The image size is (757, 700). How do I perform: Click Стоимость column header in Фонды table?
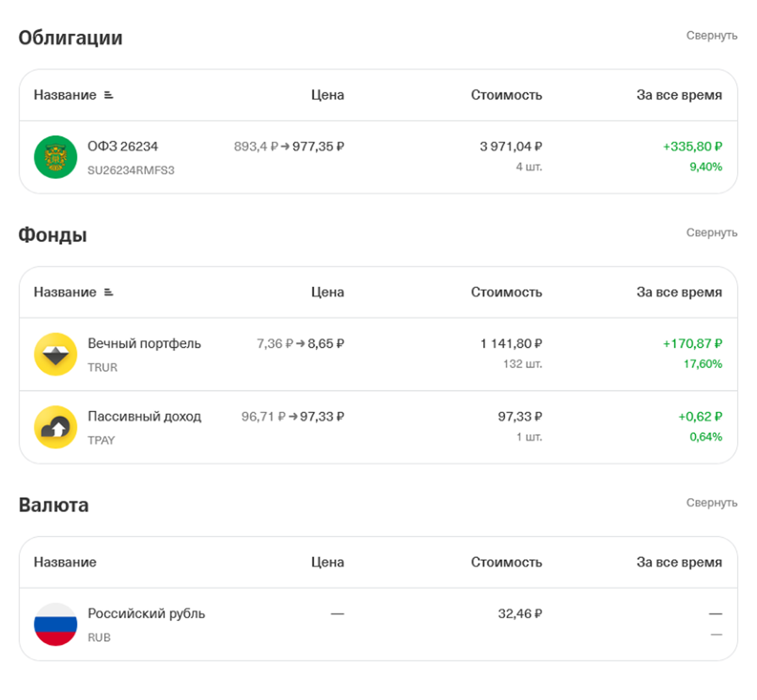pos(506,292)
